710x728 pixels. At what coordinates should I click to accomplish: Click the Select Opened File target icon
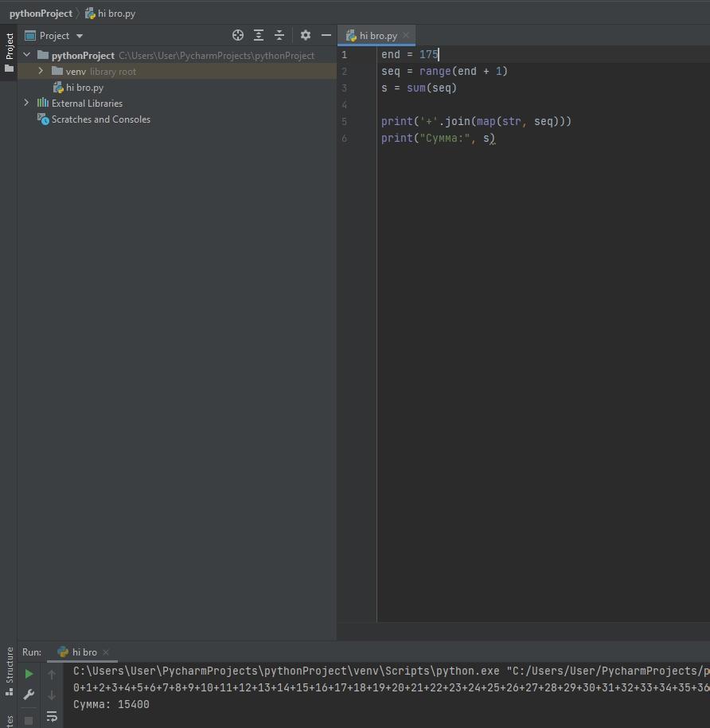click(237, 35)
